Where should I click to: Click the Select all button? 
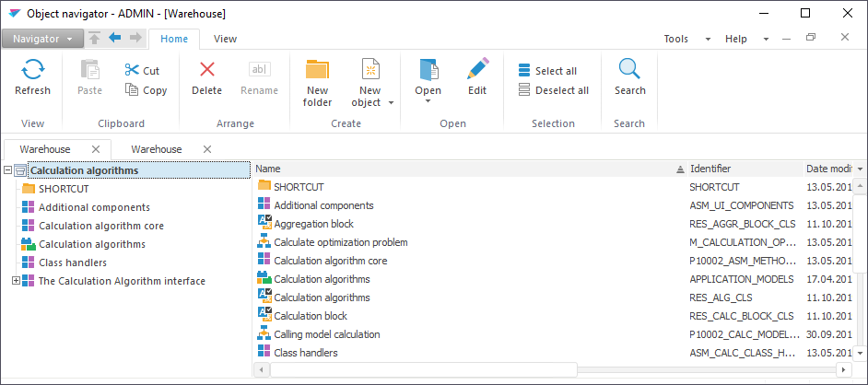(548, 71)
